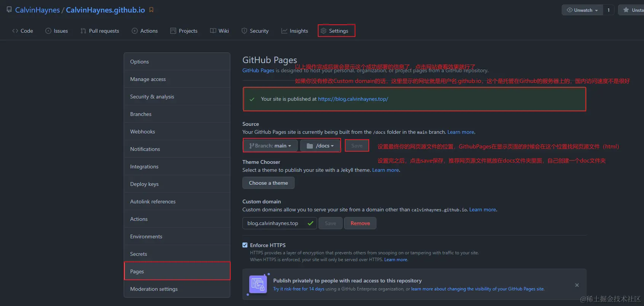Click the Code brackets icon
The image size is (644, 306).
pos(15,31)
